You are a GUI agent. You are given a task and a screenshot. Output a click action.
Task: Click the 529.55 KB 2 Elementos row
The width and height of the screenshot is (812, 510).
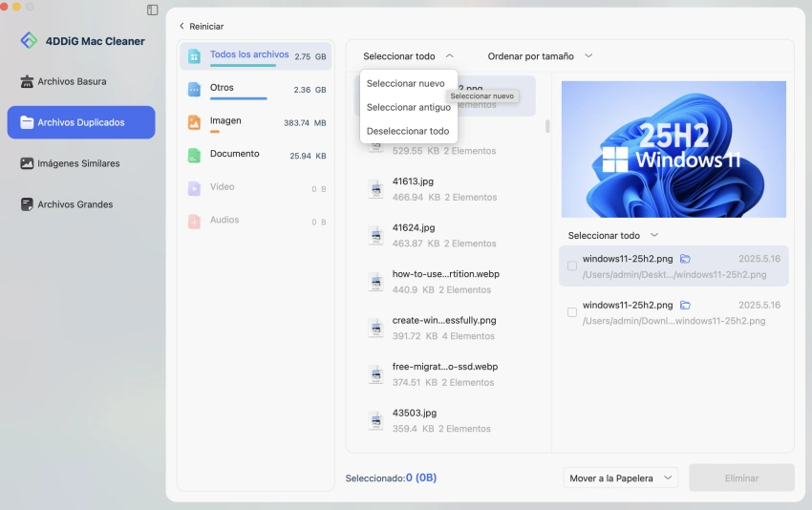click(444, 151)
